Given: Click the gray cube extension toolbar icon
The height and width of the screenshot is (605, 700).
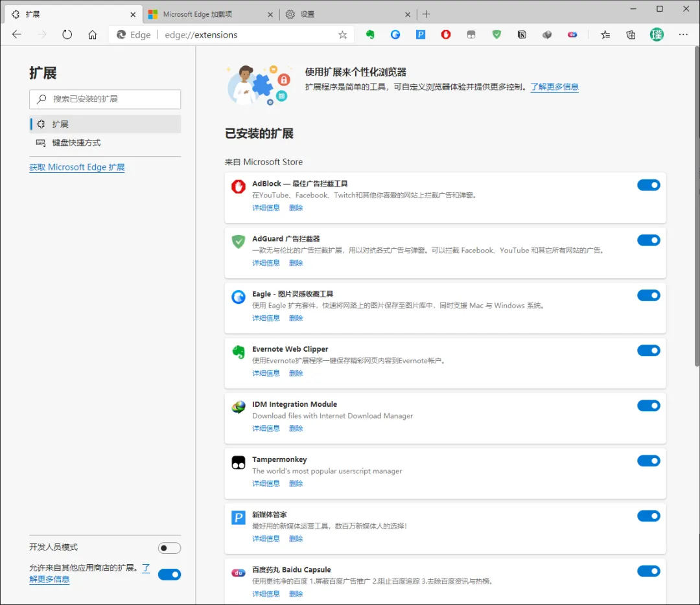Looking at the screenshot, I should click(x=547, y=34).
